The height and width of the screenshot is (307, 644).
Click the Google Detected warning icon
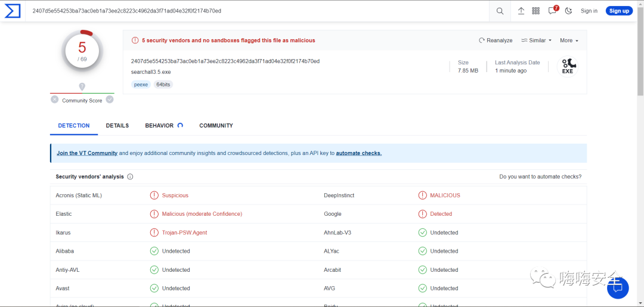click(422, 214)
